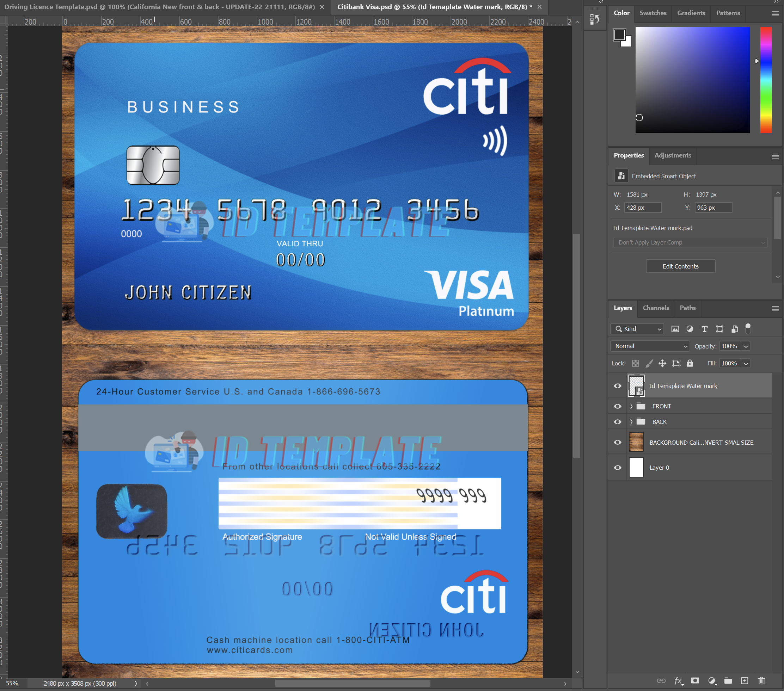Switch to the Adjustments tab
The width and height of the screenshot is (784, 691).
[673, 155]
